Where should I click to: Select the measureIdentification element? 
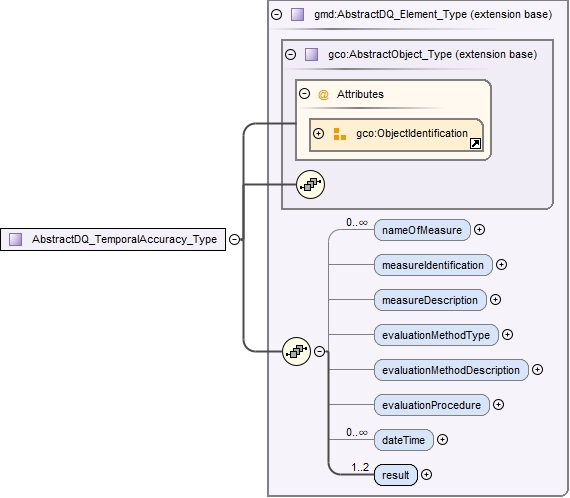pyautogui.click(x=433, y=265)
